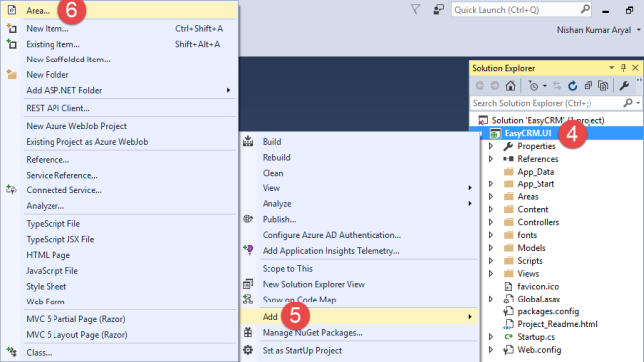Expand the Properties node
This screenshot has width=644, height=362.
click(x=491, y=146)
